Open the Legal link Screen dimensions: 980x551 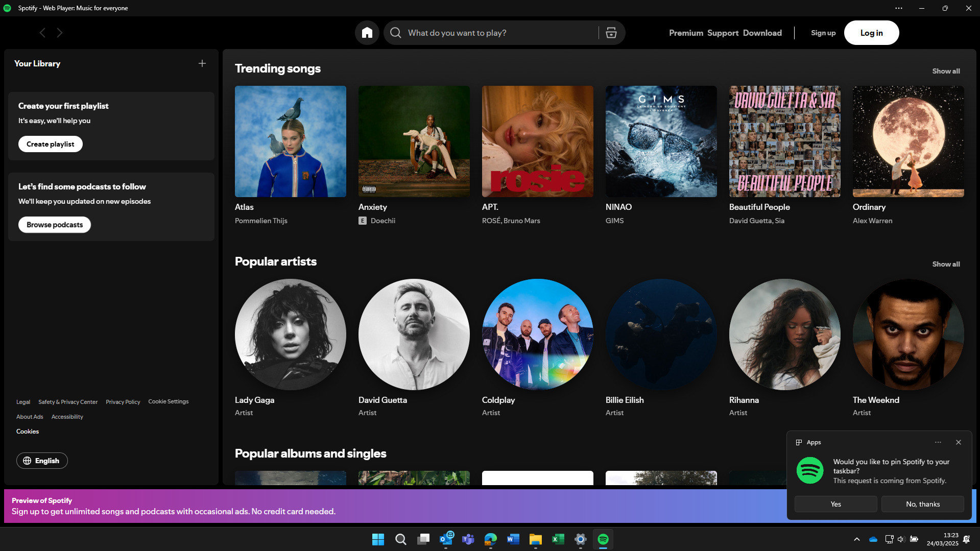23,402
